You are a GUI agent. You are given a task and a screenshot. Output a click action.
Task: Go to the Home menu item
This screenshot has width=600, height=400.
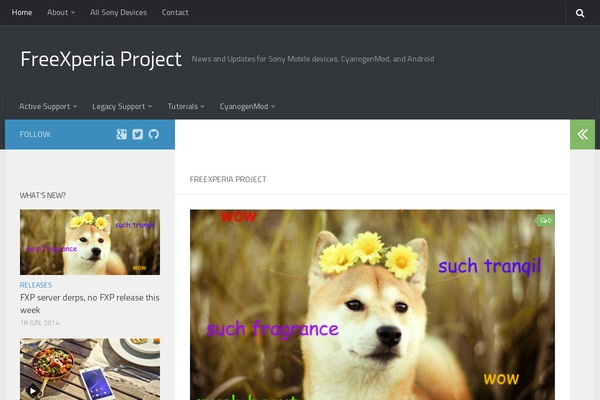[x=22, y=13]
